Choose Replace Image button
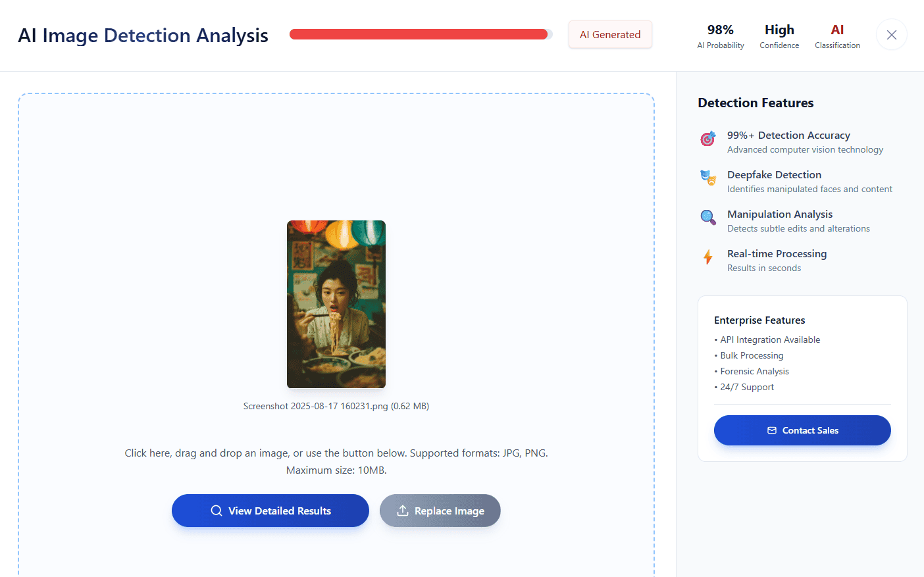The image size is (924, 577). click(x=440, y=511)
